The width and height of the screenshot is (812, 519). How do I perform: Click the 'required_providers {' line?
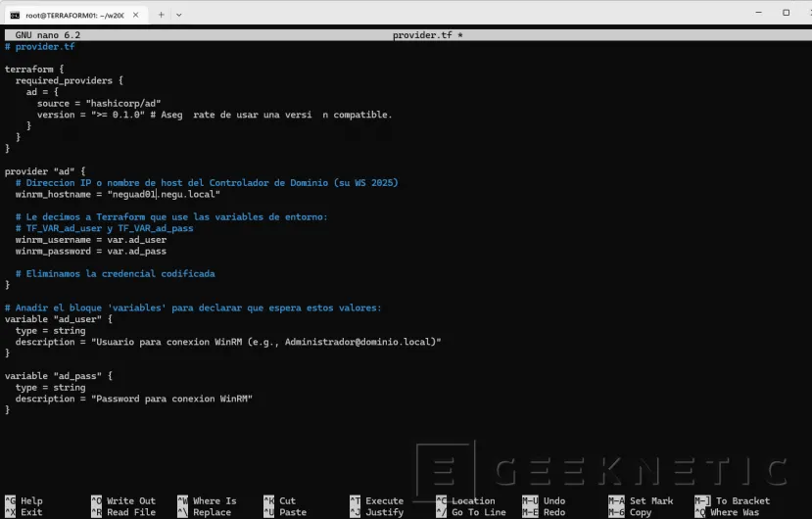[x=70, y=80]
